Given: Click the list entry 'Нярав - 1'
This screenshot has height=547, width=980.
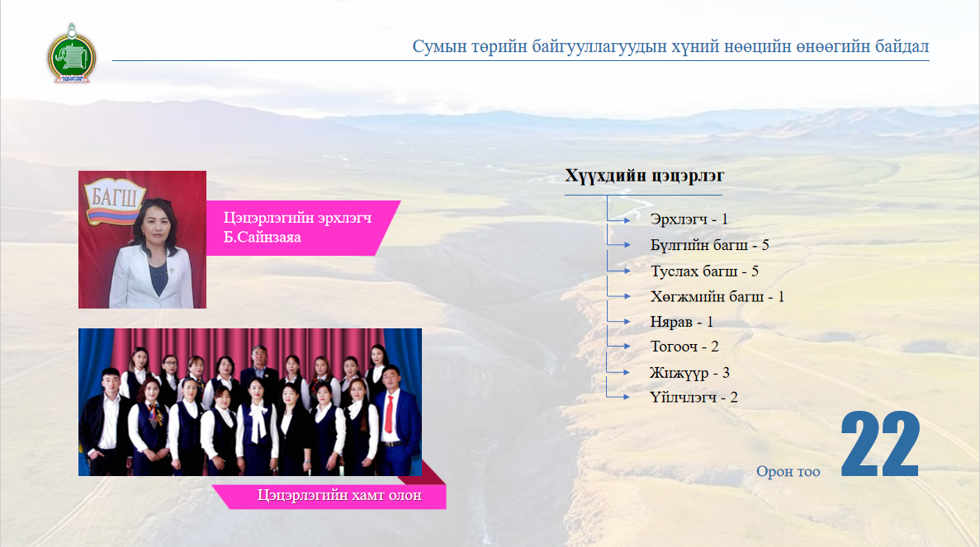Looking at the screenshot, I should 681,322.
